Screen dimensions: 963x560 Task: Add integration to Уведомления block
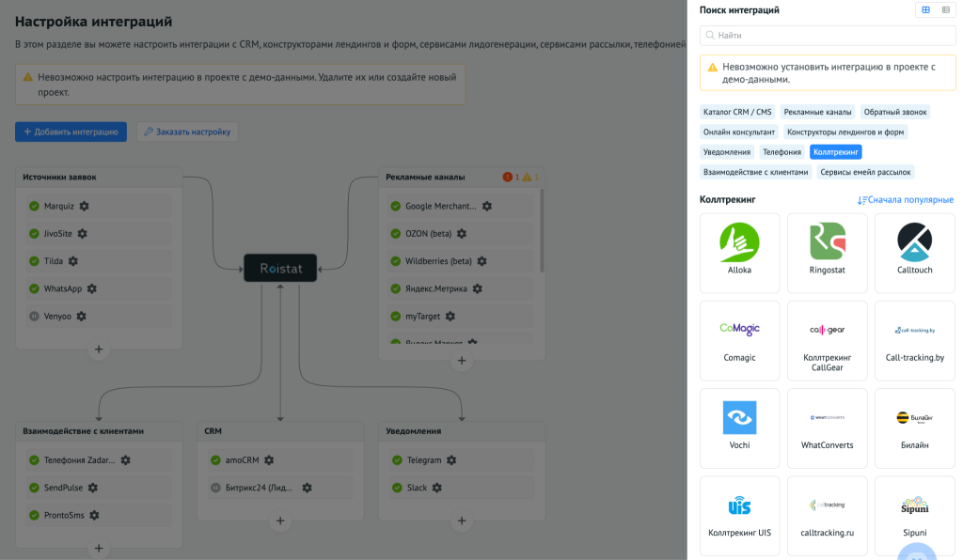pyautogui.click(x=461, y=521)
